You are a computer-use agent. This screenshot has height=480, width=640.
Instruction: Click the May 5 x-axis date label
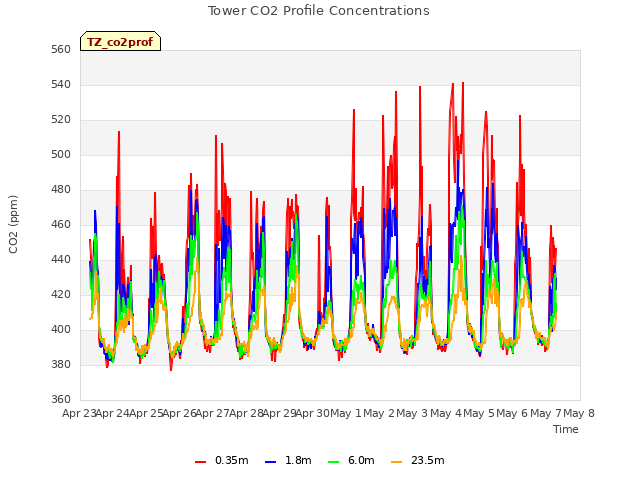pos(479,413)
